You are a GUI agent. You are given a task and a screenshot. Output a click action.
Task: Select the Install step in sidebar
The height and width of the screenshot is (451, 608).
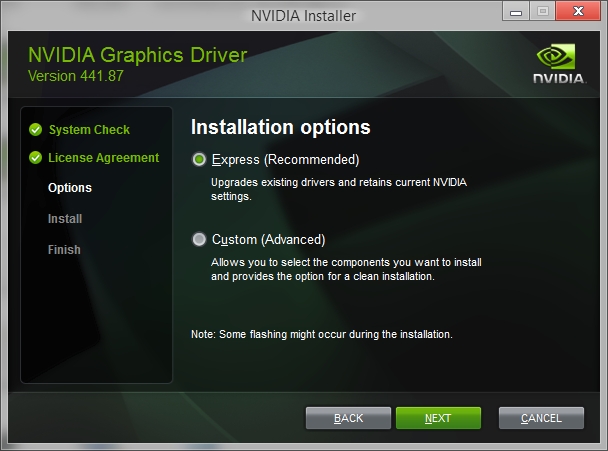coord(65,219)
